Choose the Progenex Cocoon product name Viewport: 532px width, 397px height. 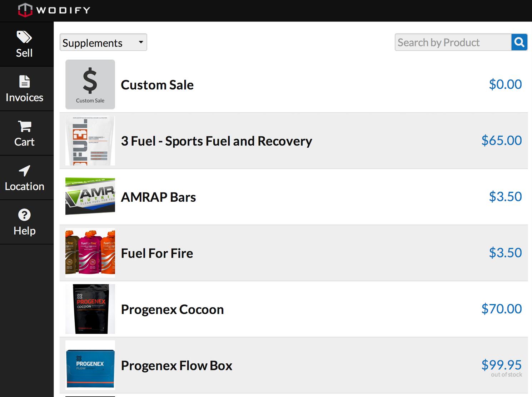click(x=172, y=309)
